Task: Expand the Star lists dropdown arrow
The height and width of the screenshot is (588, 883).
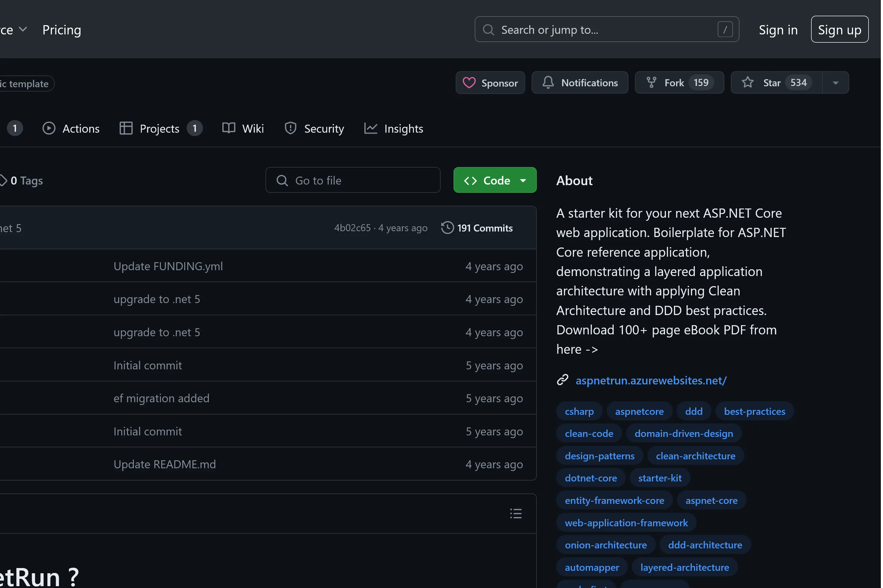Action: (x=835, y=83)
